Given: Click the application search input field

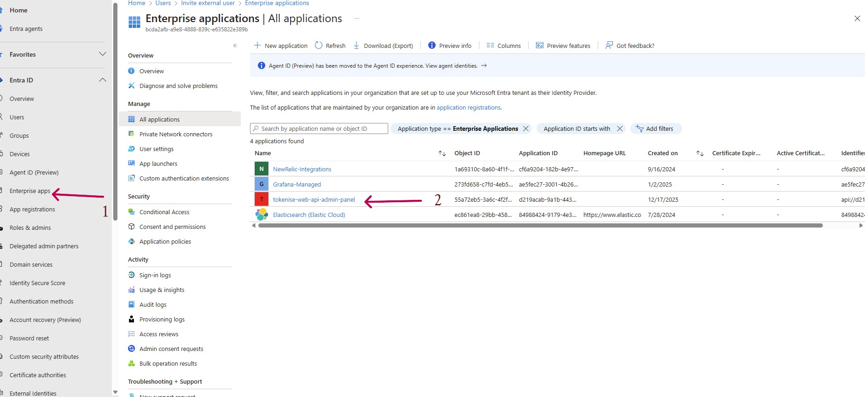Looking at the screenshot, I should 319,128.
